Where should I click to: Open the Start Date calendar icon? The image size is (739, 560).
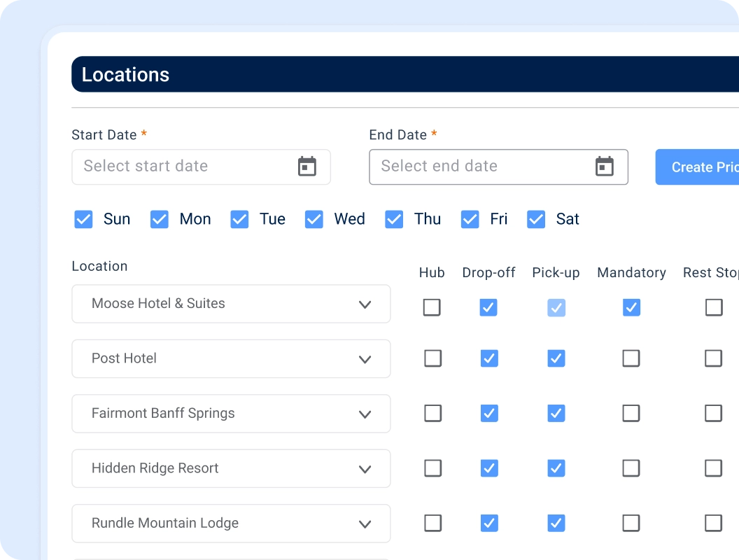(x=307, y=167)
